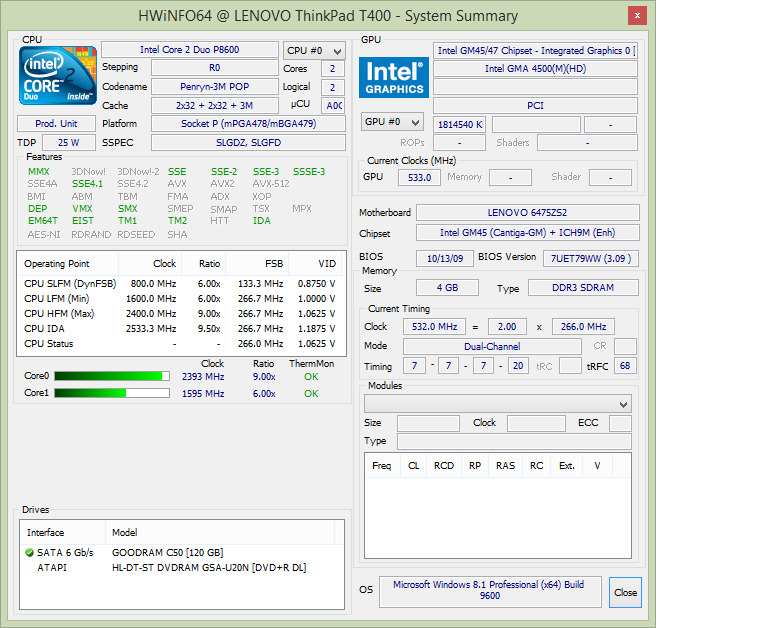Click the LENOVO 6475ZS2 motherboard field
The image size is (768, 628).
(528, 213)
